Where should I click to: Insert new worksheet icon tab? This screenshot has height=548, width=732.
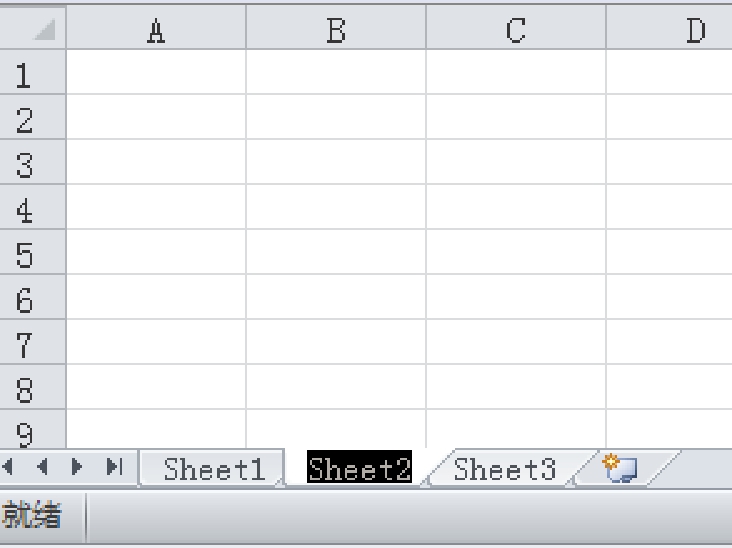pyautogui.click(x=620, y=469)
